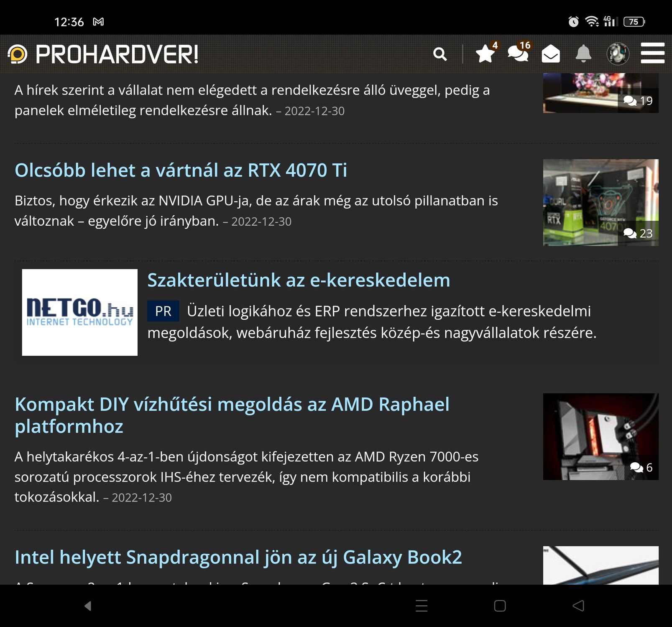The image size is (672, 627).
Task: Tap the Android back triangle button
Action: [578, 606]
